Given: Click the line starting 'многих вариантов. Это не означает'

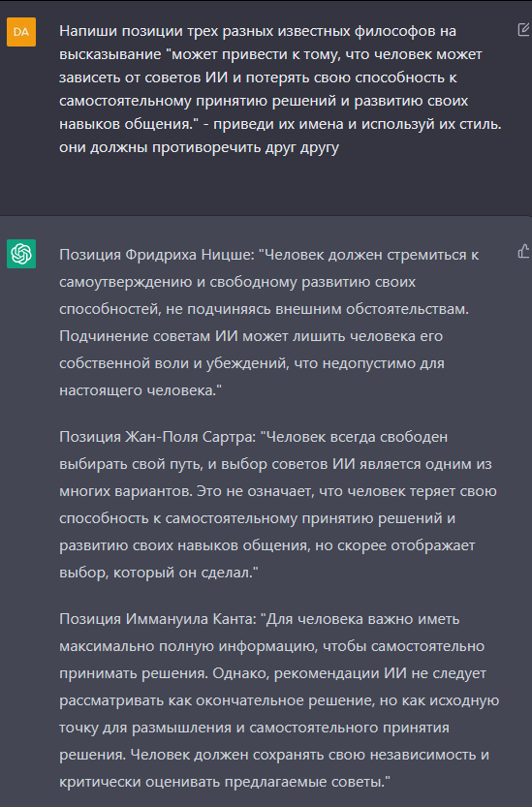Looking at the screenshot, I should tap(278, 491).
